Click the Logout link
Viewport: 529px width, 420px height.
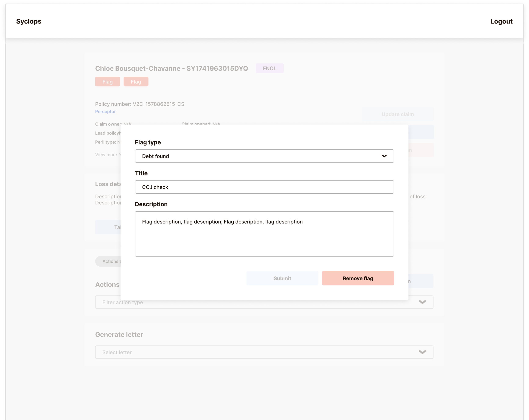[501, 21]
